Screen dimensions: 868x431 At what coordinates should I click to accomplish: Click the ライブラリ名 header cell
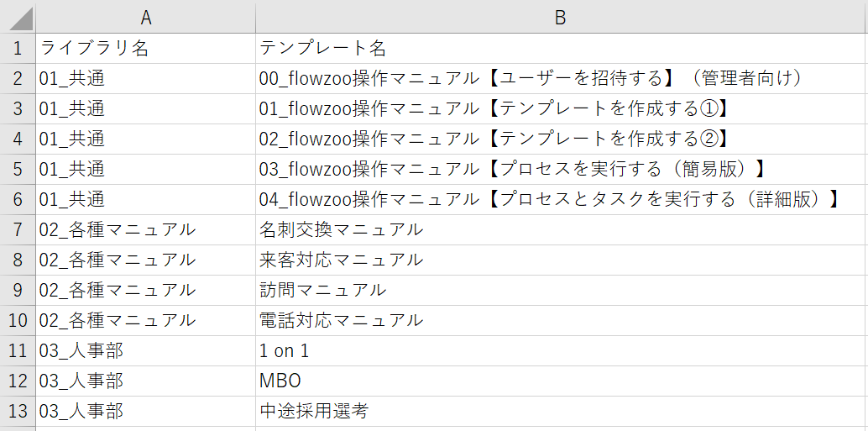pos(94,48)
